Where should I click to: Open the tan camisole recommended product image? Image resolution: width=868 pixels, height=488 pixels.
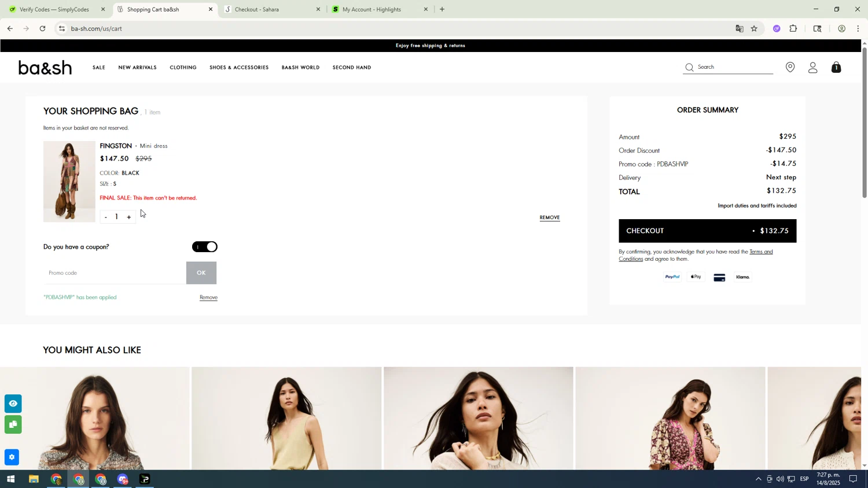[286, 419]
